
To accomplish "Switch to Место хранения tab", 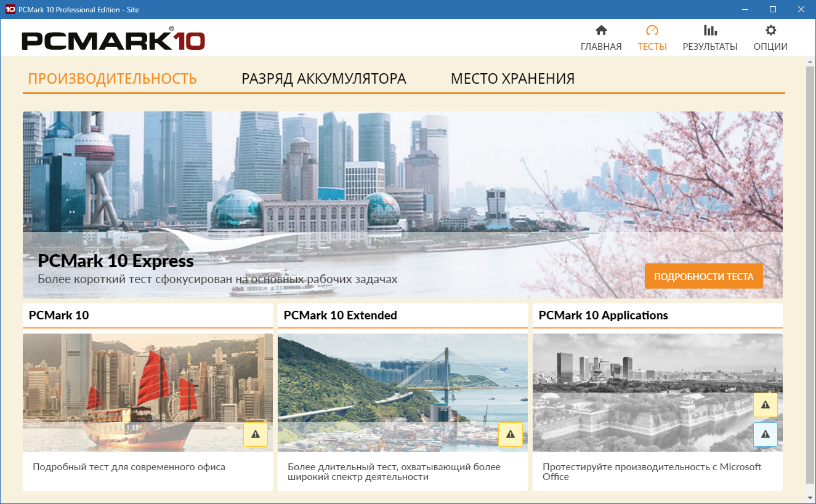I will tap(512, 79).
